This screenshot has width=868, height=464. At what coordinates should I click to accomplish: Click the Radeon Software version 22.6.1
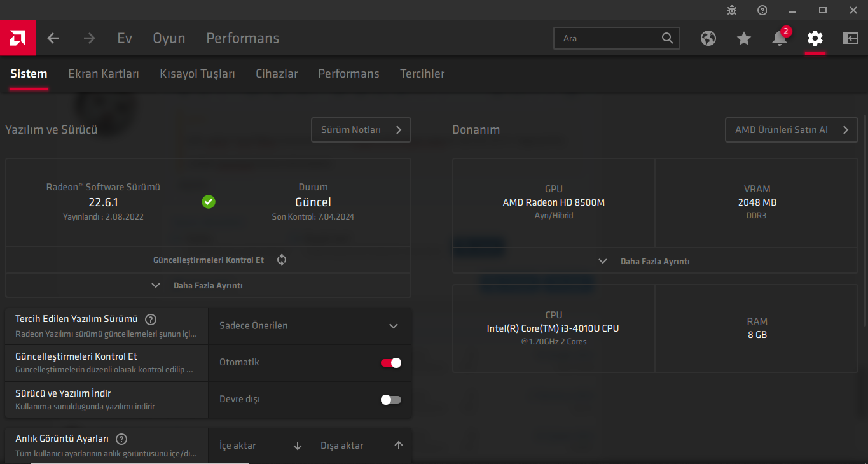pos(103,202)
